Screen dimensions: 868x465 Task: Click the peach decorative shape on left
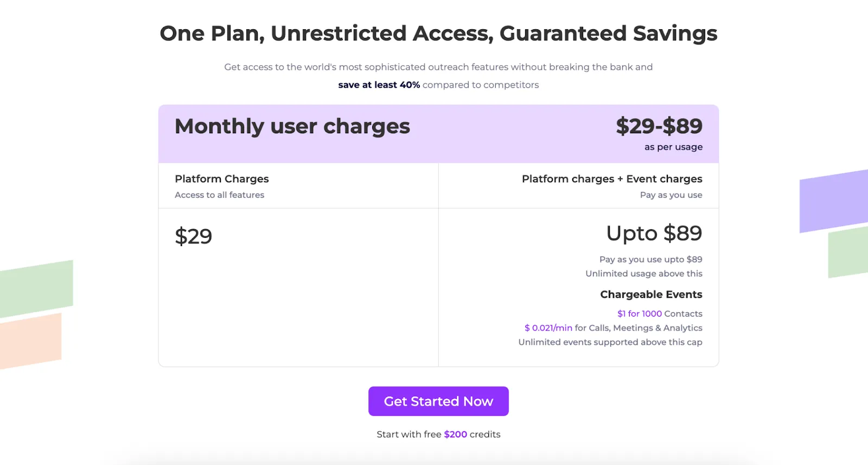(x=30, y=341)
